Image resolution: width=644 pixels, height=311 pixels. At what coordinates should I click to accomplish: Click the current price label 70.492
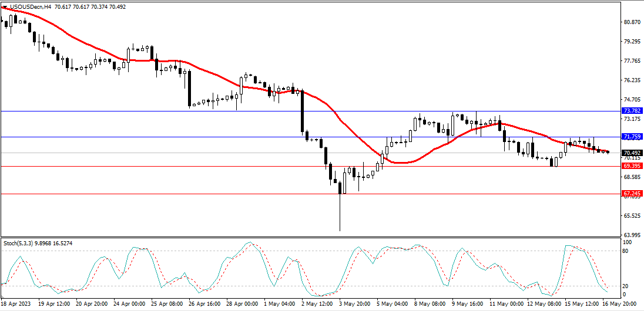click(x=632, y=152)
